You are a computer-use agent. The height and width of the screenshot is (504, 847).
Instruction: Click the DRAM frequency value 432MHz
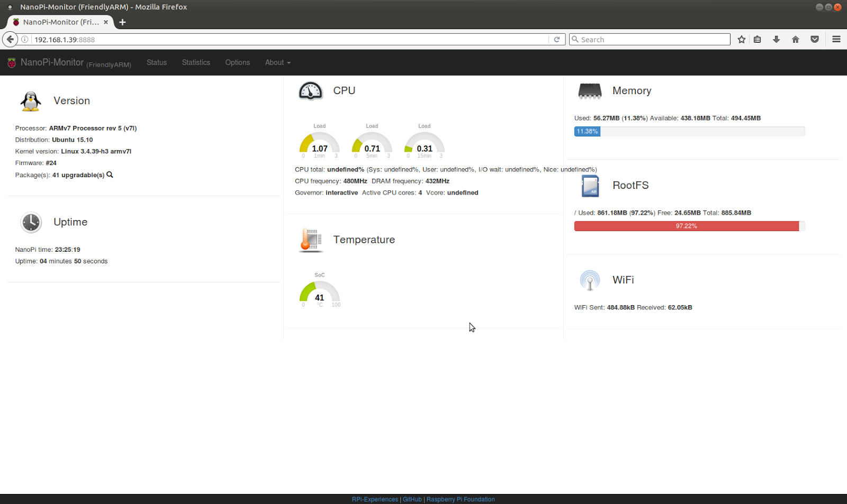(x=437, y=181)
